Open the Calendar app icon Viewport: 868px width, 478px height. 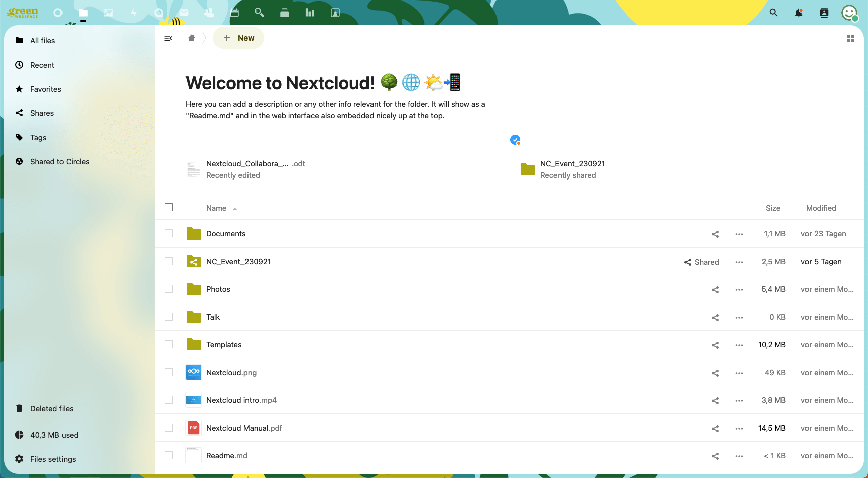(234, 13)
